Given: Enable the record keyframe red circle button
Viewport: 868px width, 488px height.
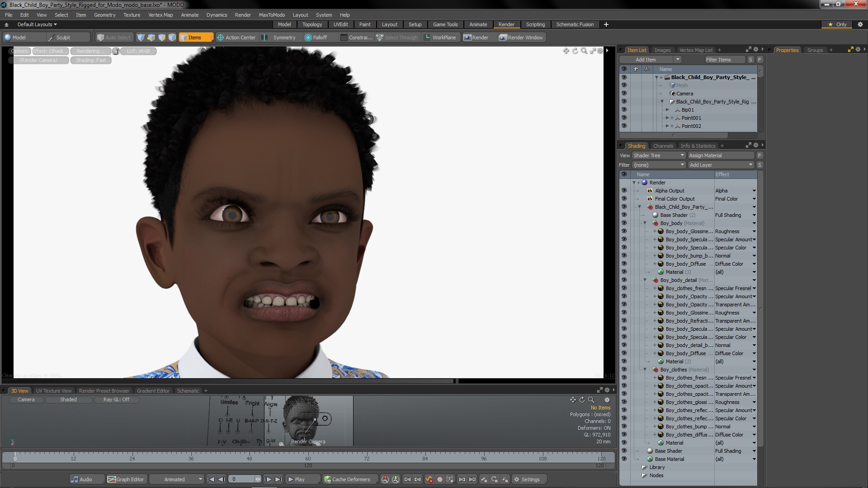Looking at the screenshot, I should click(x=439, y=479).
